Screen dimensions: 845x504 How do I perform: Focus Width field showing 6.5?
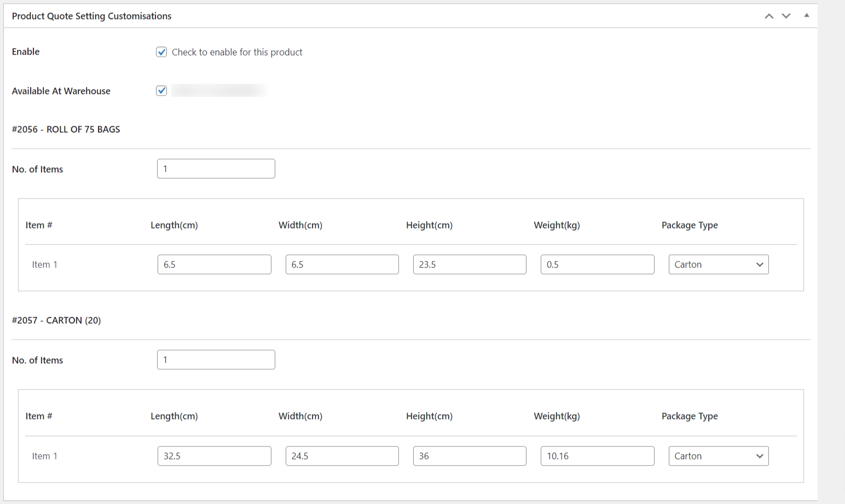click(x=342, y=264)
